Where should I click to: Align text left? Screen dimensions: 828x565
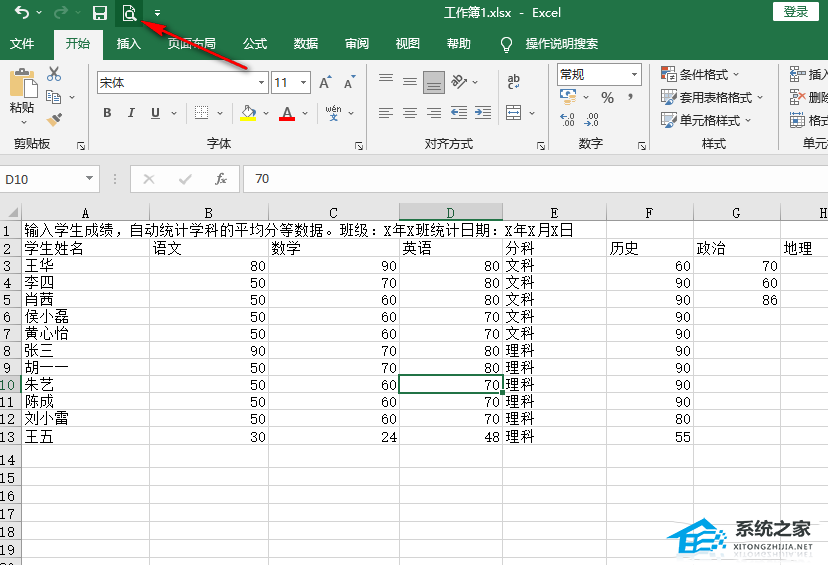[x=386, y=113]
